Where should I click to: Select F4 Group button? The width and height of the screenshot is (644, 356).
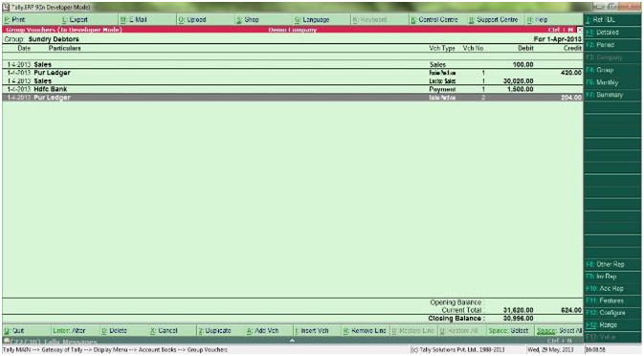coord(612,70)
